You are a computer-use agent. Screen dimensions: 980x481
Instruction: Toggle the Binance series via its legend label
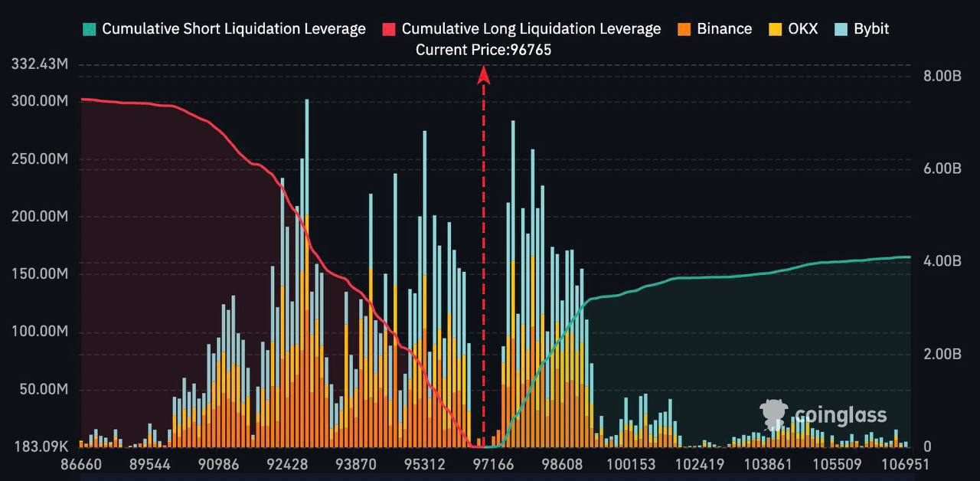pyautogui.click(x=724, y=29)
